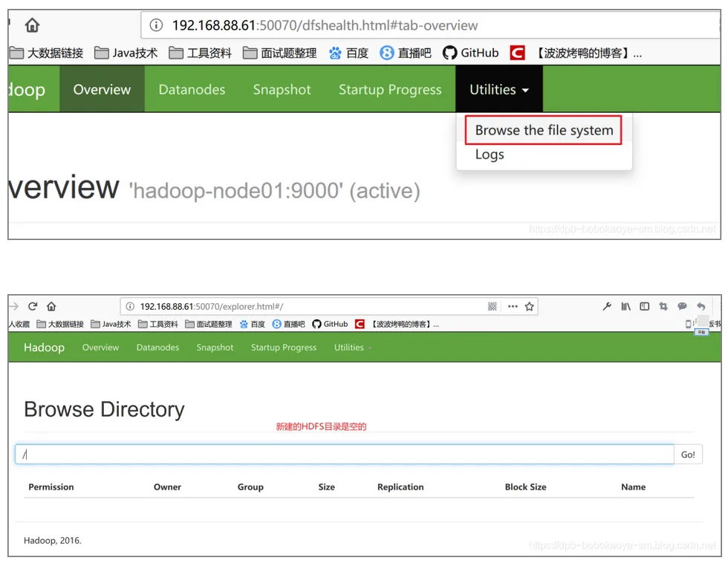Viewport: 728px width, 569px height.
Task: Click the Permission column header
Action: [51, 487]
